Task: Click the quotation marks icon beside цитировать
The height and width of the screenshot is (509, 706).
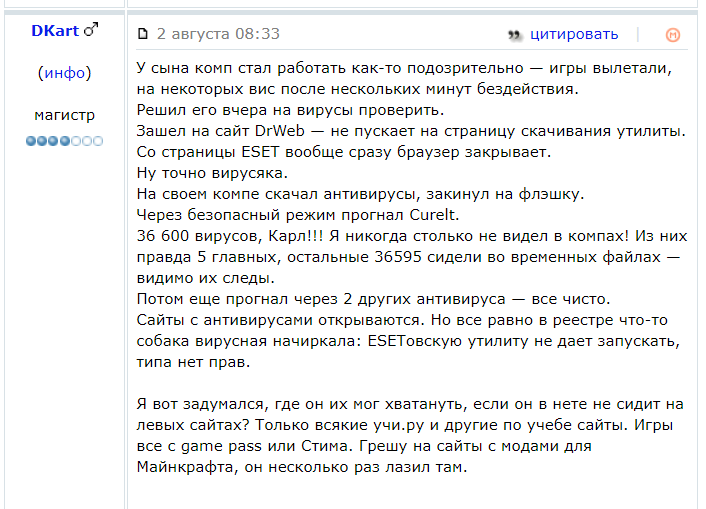Action: click(515, 35)
